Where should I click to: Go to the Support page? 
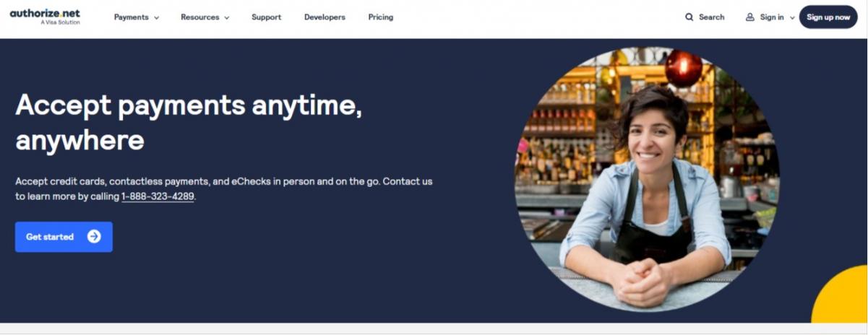coord(267,17)
